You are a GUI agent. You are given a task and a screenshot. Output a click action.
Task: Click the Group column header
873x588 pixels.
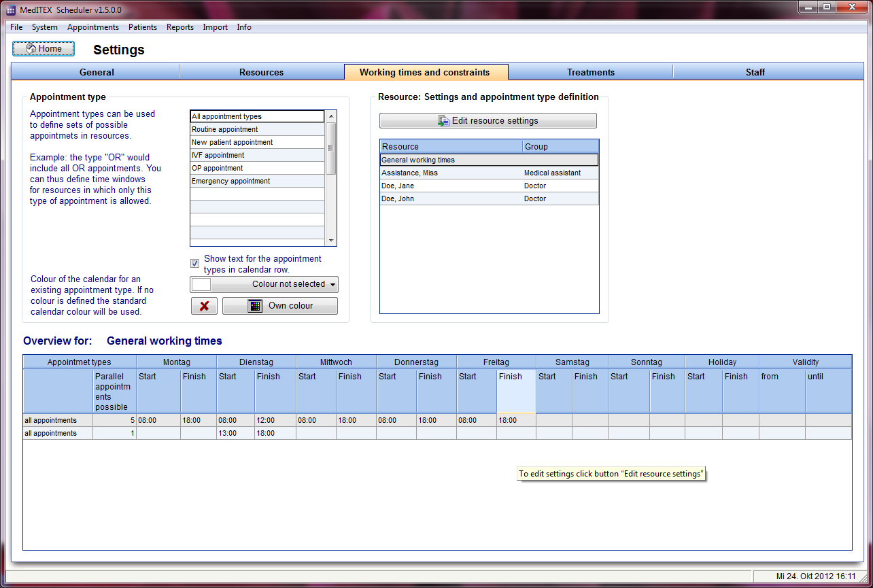pyautogui.click(x=561, y=146)
